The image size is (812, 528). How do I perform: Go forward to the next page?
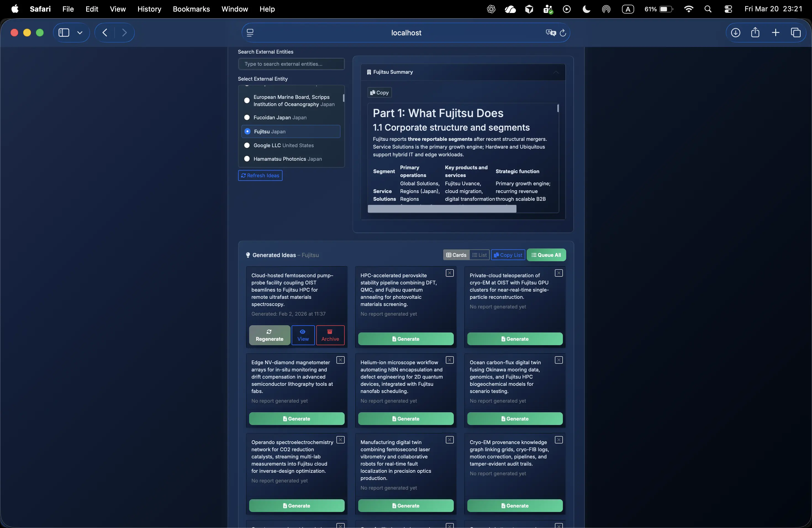pos(125,32)
